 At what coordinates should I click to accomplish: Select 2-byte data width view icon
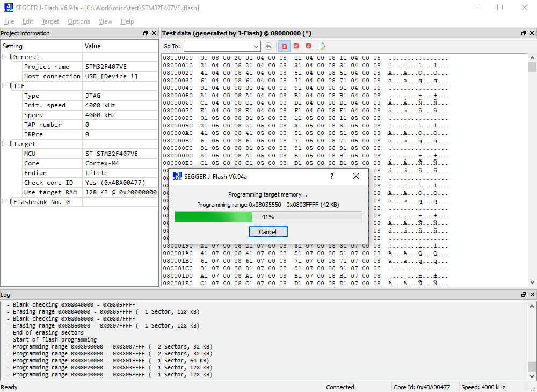296,47
